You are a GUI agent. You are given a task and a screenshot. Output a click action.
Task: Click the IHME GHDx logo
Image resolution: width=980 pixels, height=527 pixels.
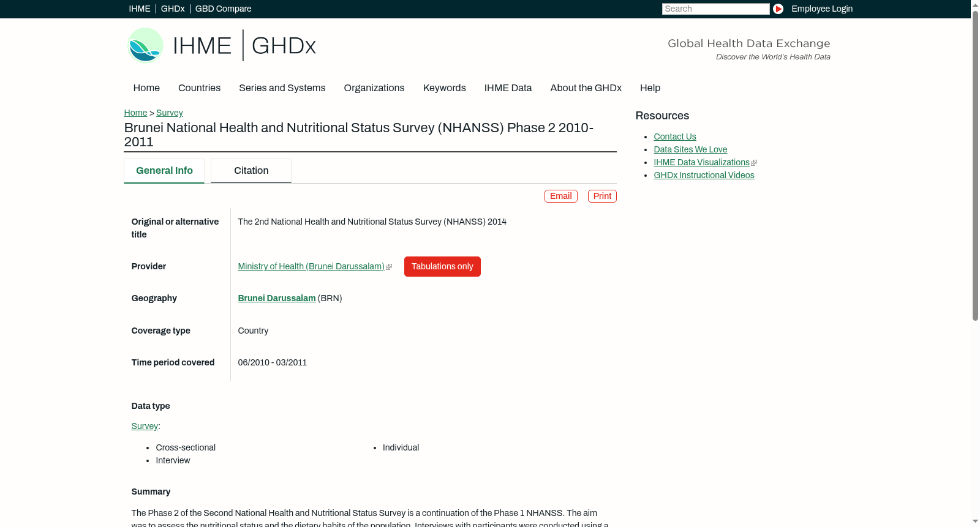click(x=221, y=45)
